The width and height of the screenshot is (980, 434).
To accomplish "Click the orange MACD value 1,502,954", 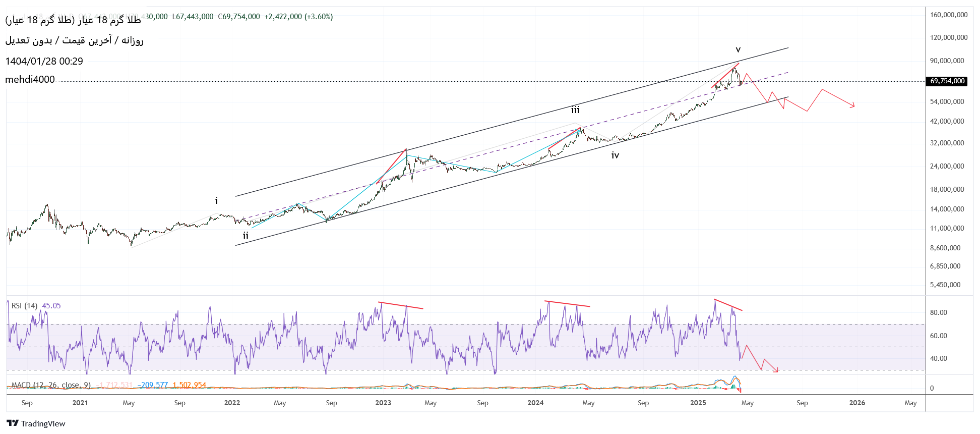I will click(x=189, y=385).
